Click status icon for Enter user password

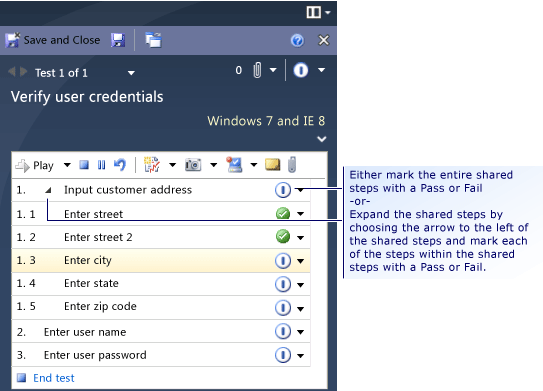[283, 355]
